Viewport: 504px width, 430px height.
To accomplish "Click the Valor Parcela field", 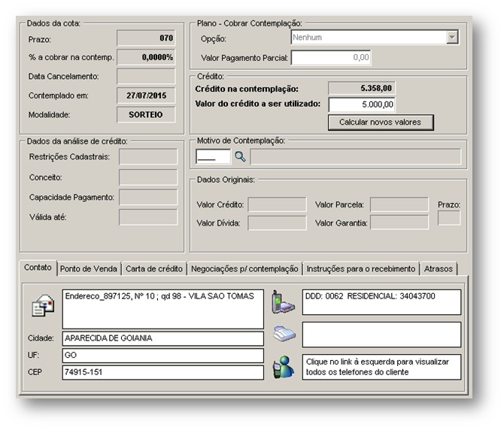I will pyautogui.click(x=399, y=204).
